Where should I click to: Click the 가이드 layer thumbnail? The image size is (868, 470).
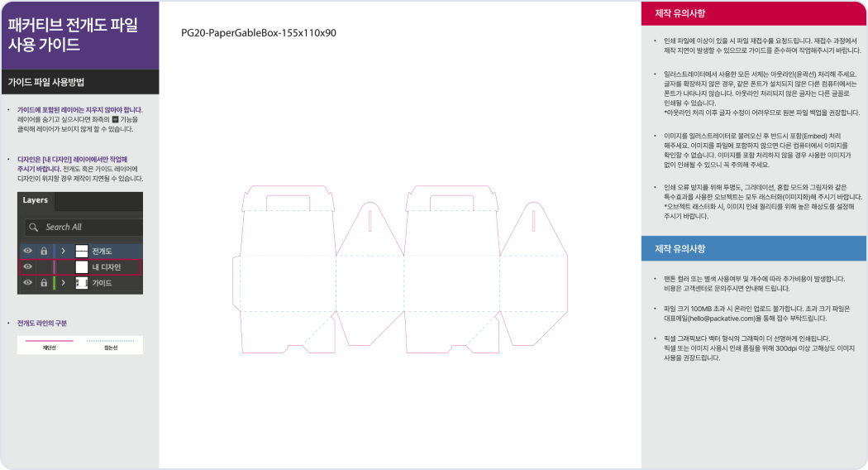(x=81, y=283)
